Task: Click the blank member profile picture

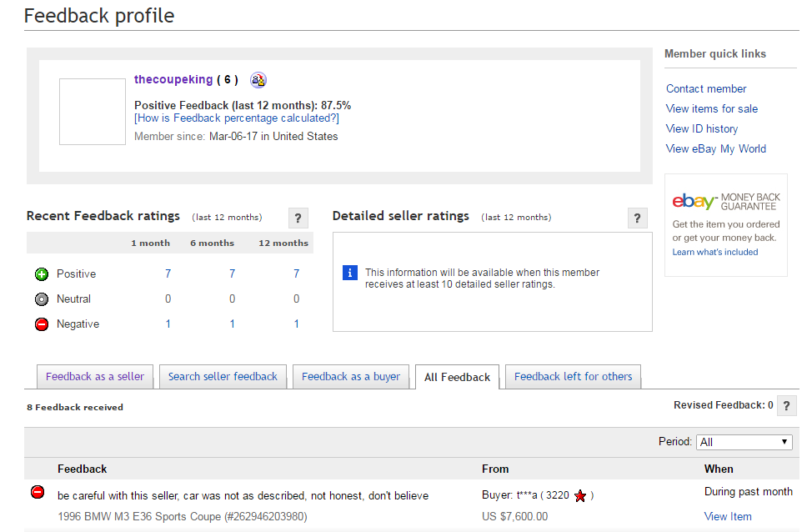Action: pyautogui.click(x=92, y=112)
